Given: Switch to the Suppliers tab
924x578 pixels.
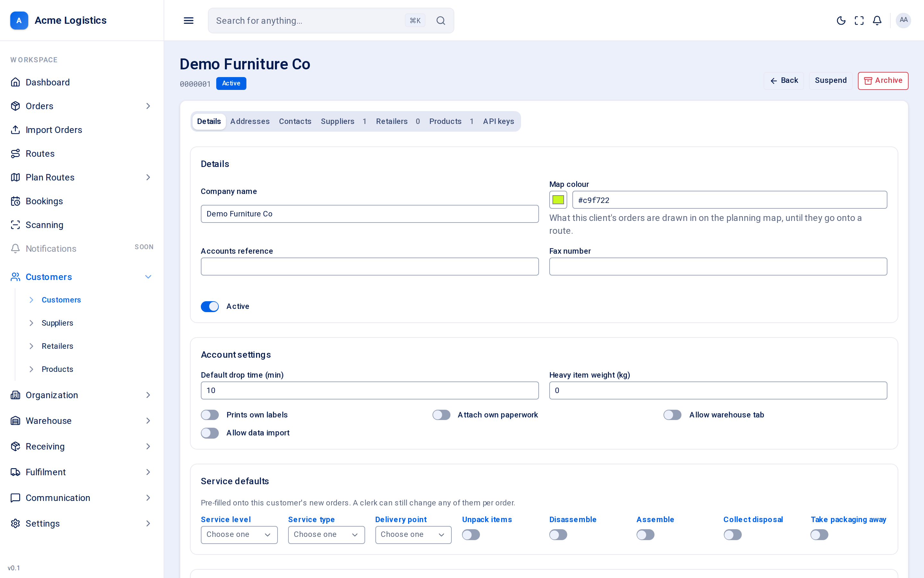Looking at the screenshot, I should tap(343, 122).
